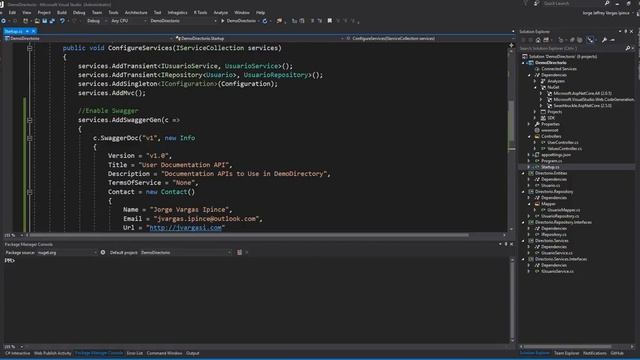Screen dimensions: 640x360
Task: Follow the http://jvargasi.com link in code
Action: [x=185, y=228]
